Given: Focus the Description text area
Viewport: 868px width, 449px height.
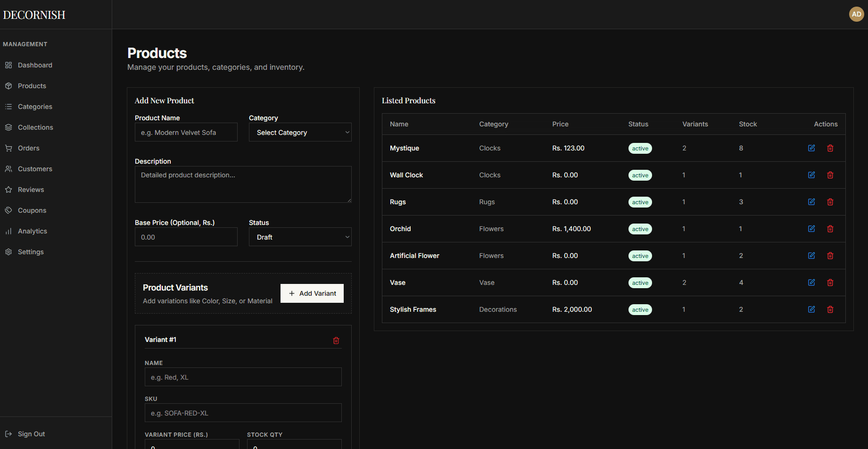Looking at the screenshot, I should 243,184.
